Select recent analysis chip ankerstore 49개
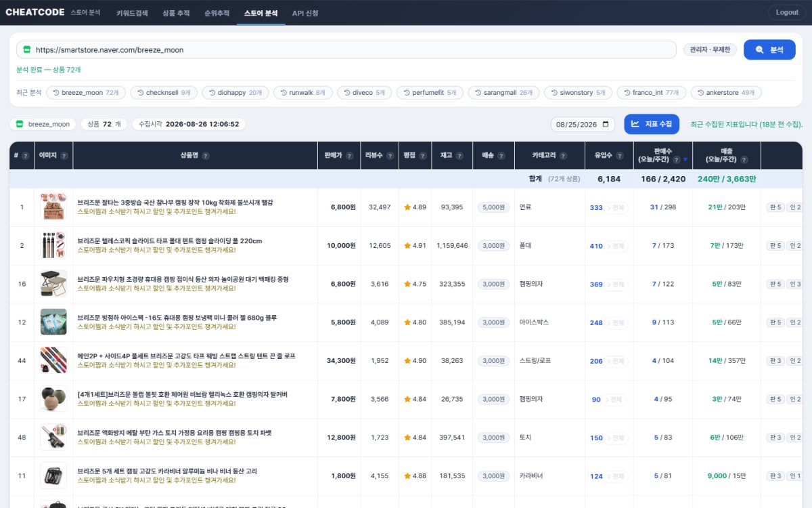The image size is (812, 508). [x=726, y=93]
